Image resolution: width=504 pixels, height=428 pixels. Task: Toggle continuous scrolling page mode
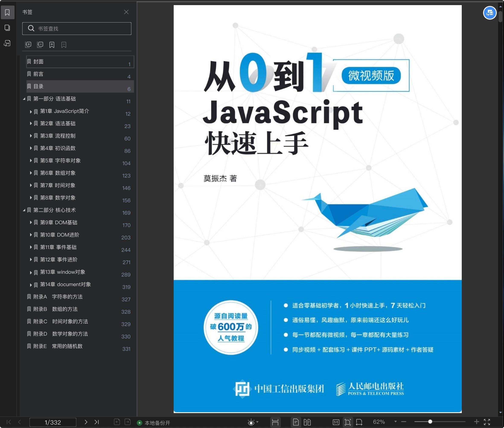pyautogui.click(x=275, y=422)
